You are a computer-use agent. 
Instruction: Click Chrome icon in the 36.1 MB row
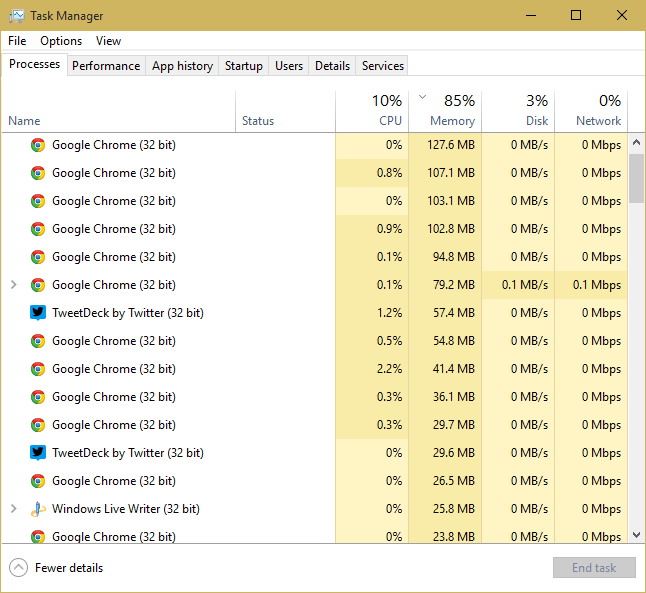[38, 397]
